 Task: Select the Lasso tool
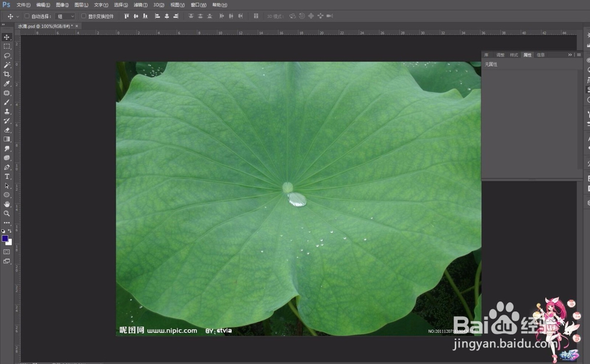point(7,56)
